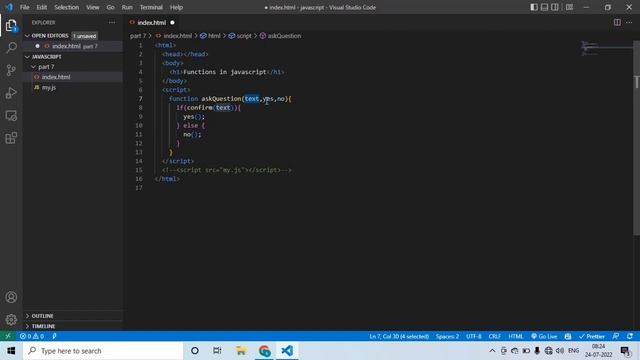The image size is (640, 360).
Task: Select index.html in Open Editors list
Action: [x=73, y=46]
